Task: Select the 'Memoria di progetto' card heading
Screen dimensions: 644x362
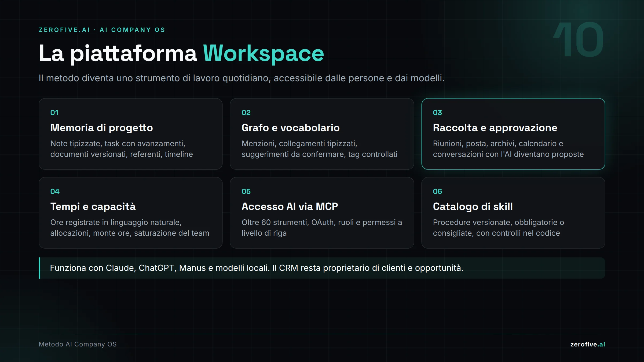Action: [102, 128]
